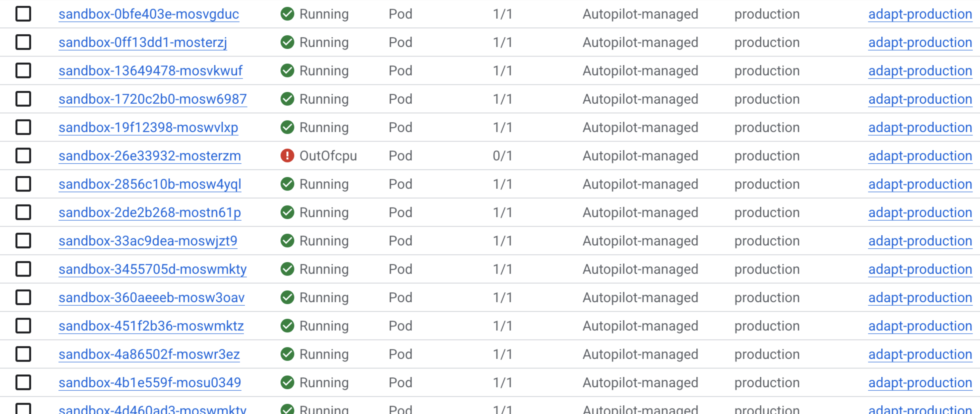Tick checkbox for sandbox-0bfe403e-mosvgduc row

click(x=23, y=14)
